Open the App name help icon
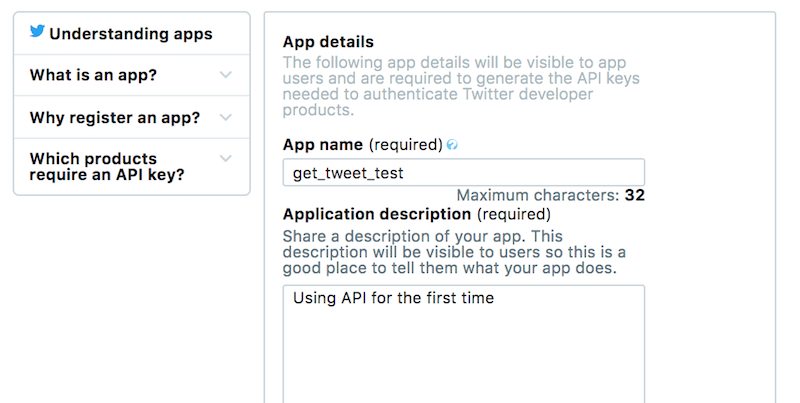 point(452,145)
